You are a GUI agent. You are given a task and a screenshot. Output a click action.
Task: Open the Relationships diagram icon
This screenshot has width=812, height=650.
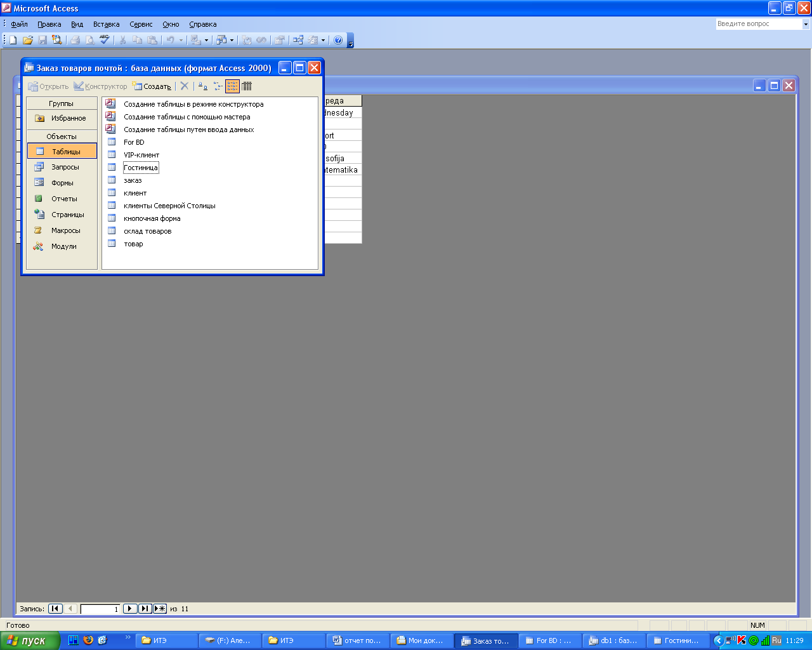[x=298, y=40]
